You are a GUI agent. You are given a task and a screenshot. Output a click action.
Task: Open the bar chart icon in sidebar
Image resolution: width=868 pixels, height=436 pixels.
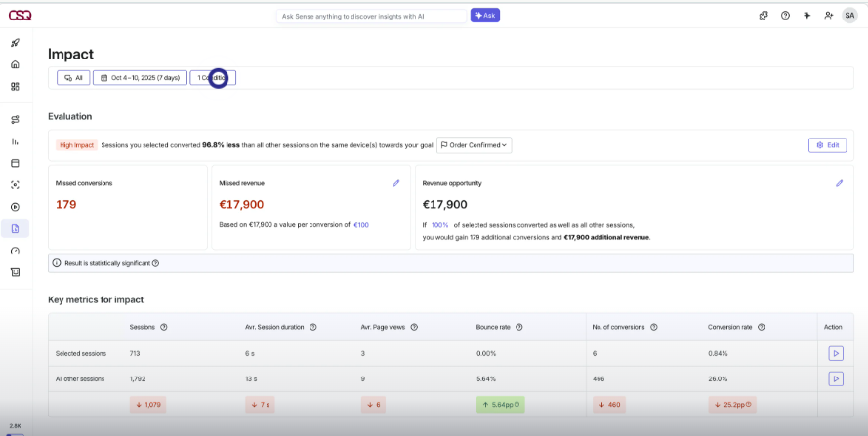point(15,141)
